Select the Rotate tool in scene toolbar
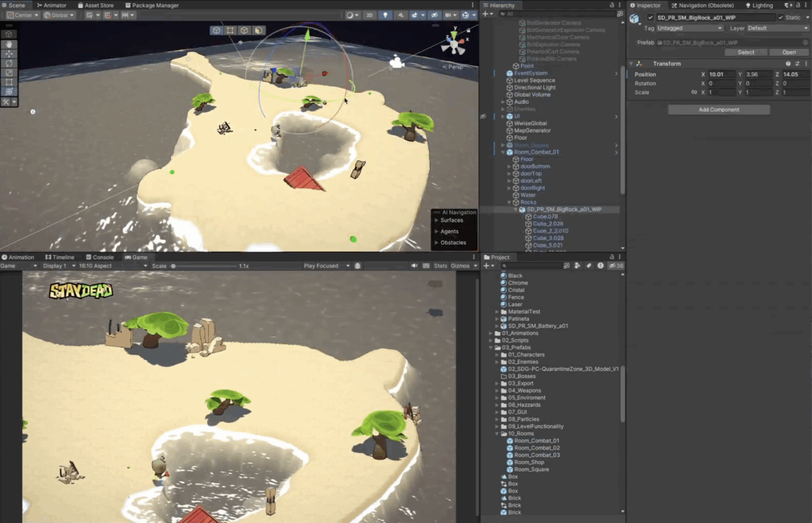Image resolution: width=812 pixels, height=523 pixels. (x=9, y=63)
